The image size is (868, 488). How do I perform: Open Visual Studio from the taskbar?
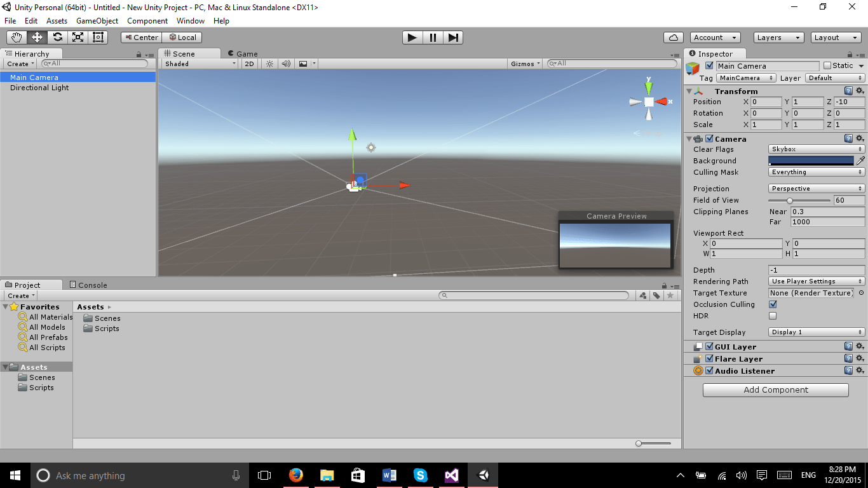click(x=451, y=475)
